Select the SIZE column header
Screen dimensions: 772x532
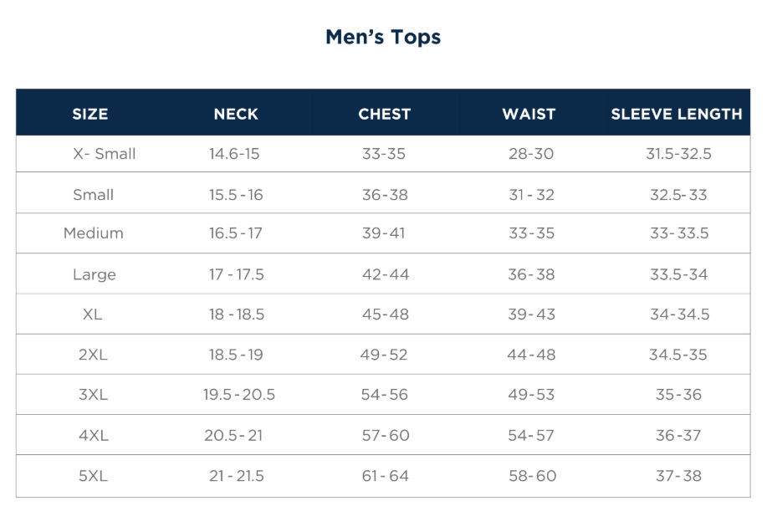click(90, 115)
